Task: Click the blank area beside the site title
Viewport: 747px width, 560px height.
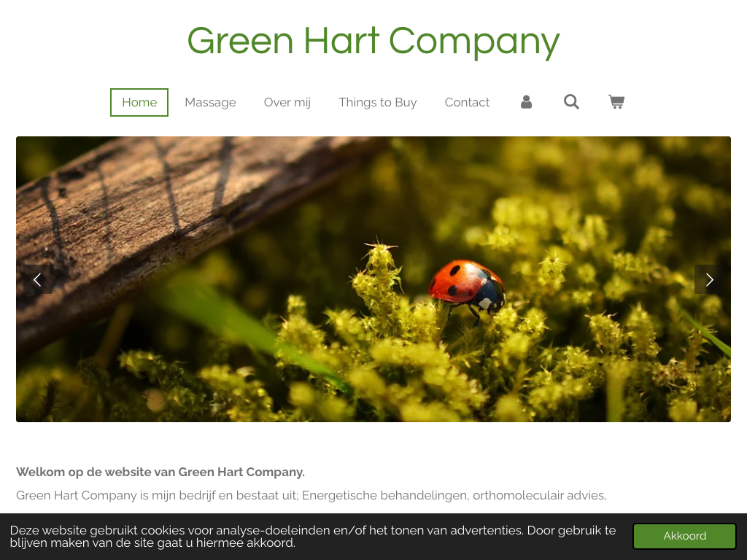Action: point(653,42)
